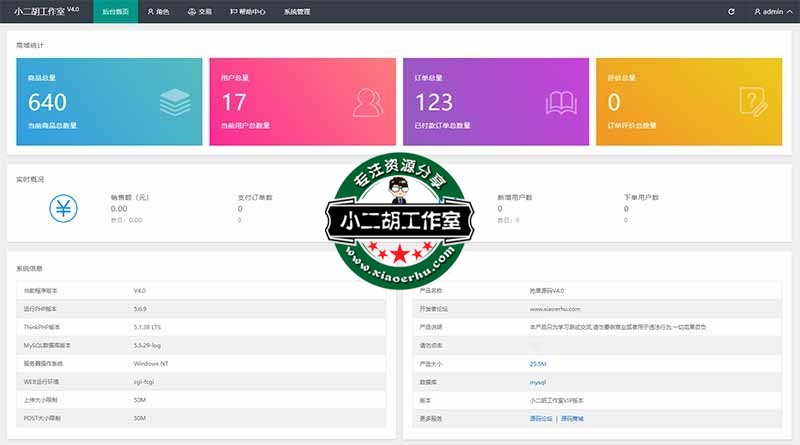Click the refresh icon in top bar
The width and height of the screenshot is (800, 445).
point(731,12)
